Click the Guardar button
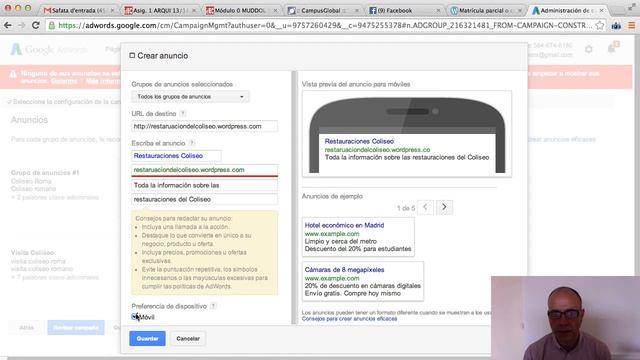Viewport: 640px width, 360px height. [147, 338]
